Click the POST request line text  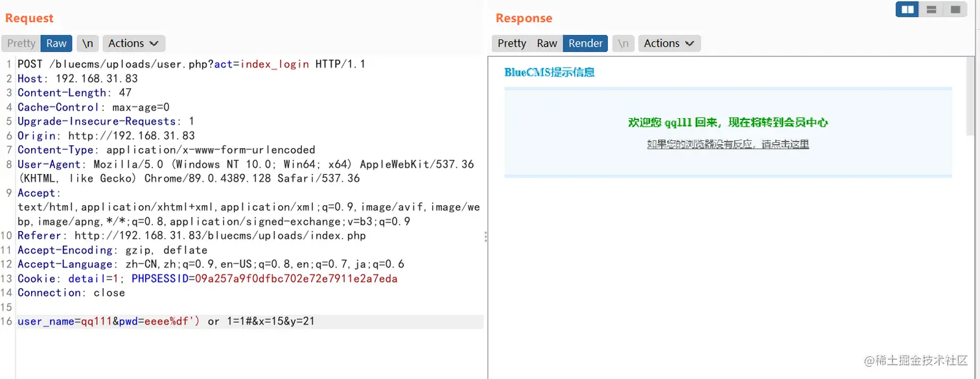pos(191,64)
